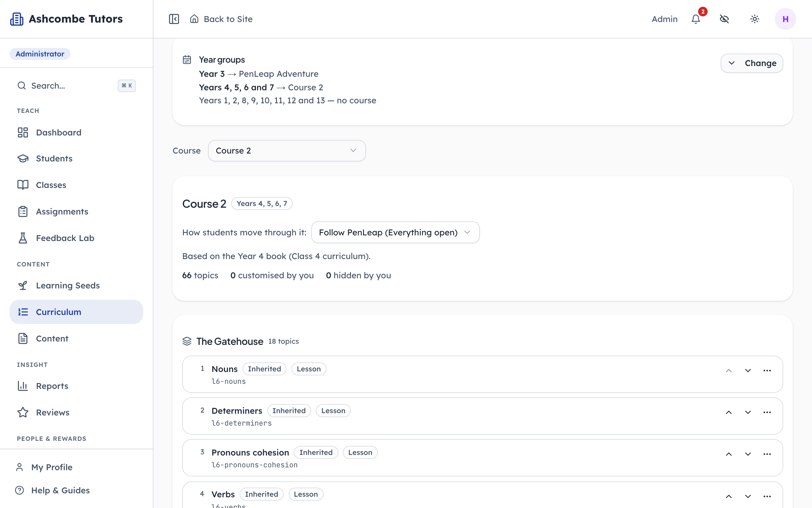Open the H user avatar menu
The height and width of the screenshot is (508, 812).
(x=785, y=19)
